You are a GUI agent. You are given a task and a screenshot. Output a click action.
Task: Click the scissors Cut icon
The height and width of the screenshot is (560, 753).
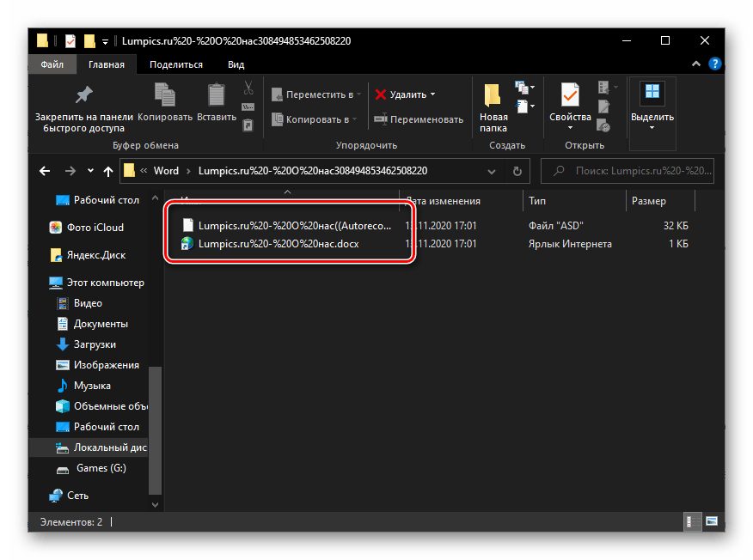pos(248,88)
